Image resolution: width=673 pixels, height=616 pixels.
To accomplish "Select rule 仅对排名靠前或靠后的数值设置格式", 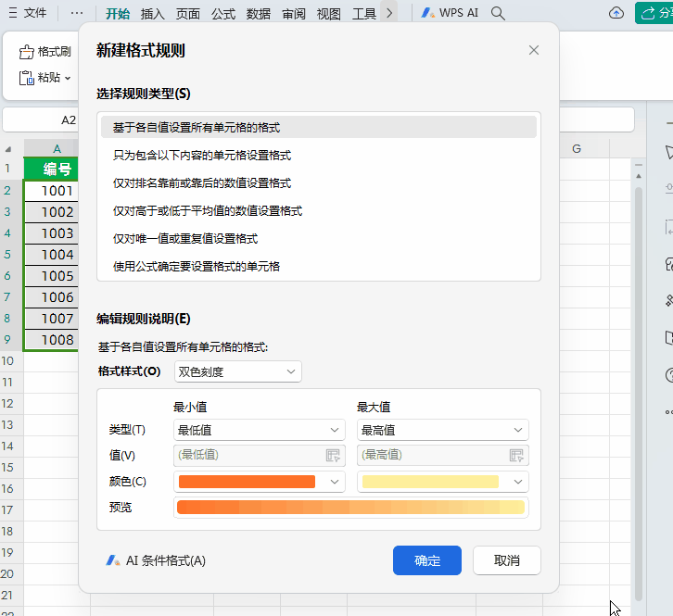I will pos(319,182).
